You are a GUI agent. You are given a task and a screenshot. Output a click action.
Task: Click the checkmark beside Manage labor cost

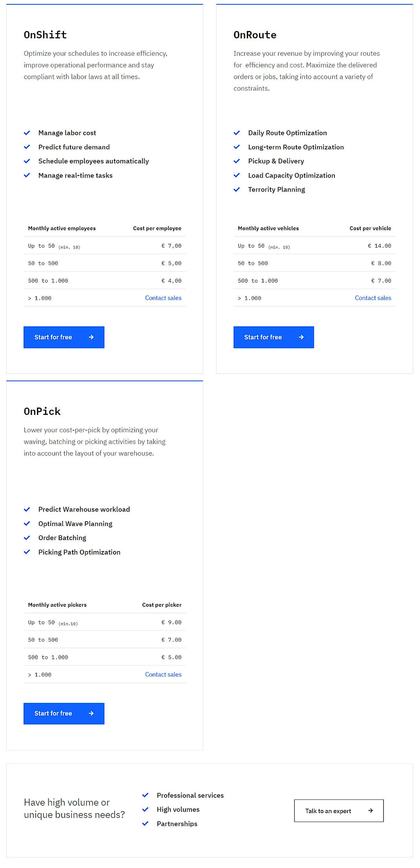tap(27, 133)
